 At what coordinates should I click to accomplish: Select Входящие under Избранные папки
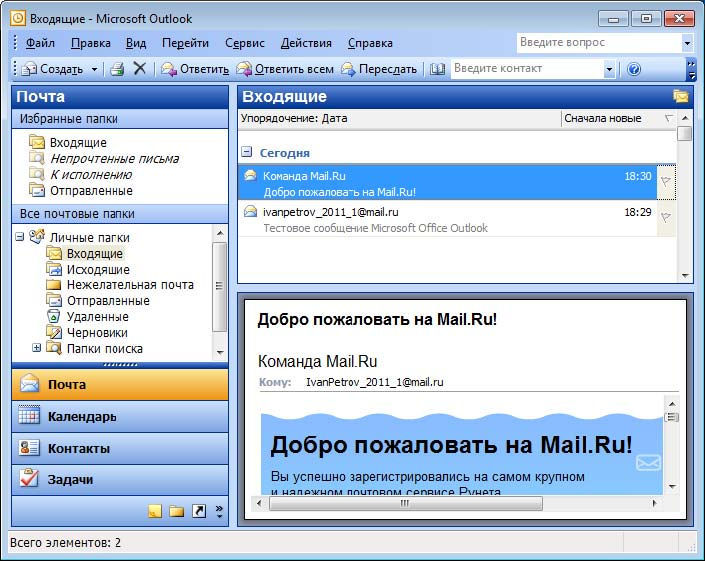(x=69, y=142)
